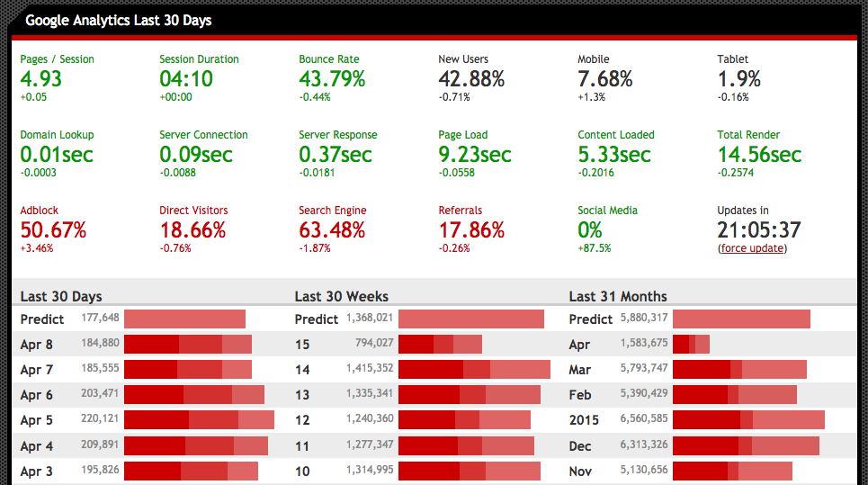Click the Apr 8 bar in daily chart
This screenshot has height=485, width=868.
click(188, 345)
